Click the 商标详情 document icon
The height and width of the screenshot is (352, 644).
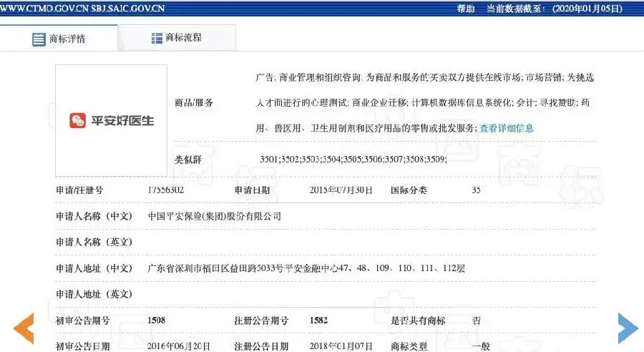39,39
